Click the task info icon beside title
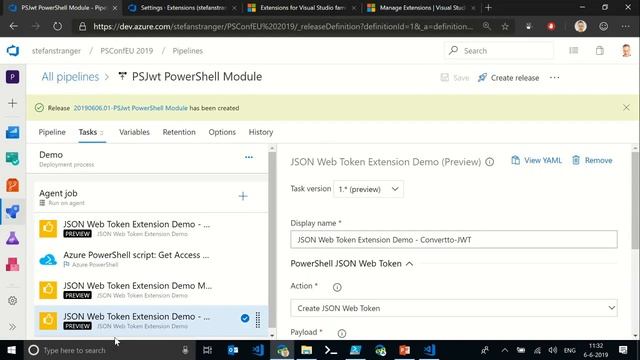640x360 pixels. click(489, 162)
